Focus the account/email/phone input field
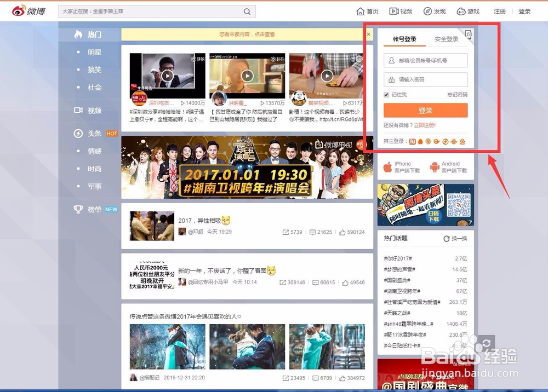 click(425, 60)
